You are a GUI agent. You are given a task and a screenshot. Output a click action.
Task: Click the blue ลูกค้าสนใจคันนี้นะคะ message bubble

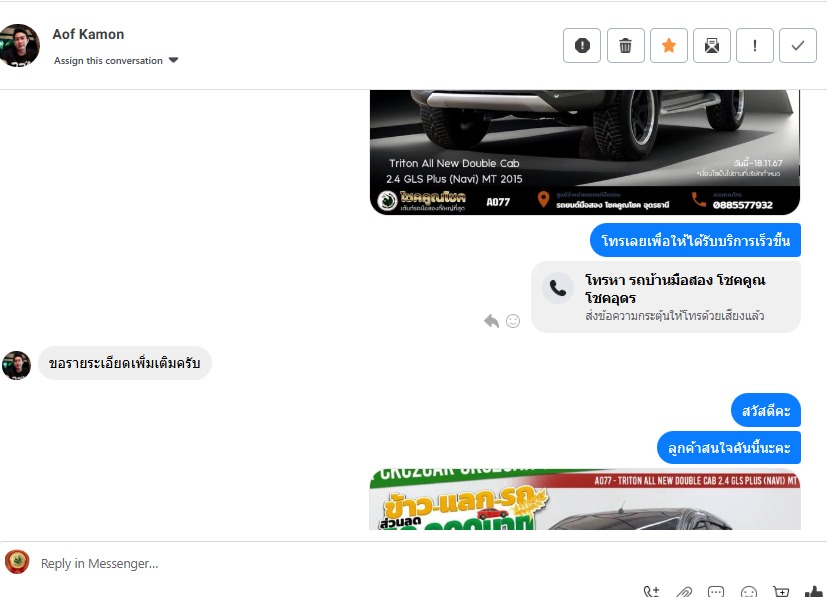[729, 448]
